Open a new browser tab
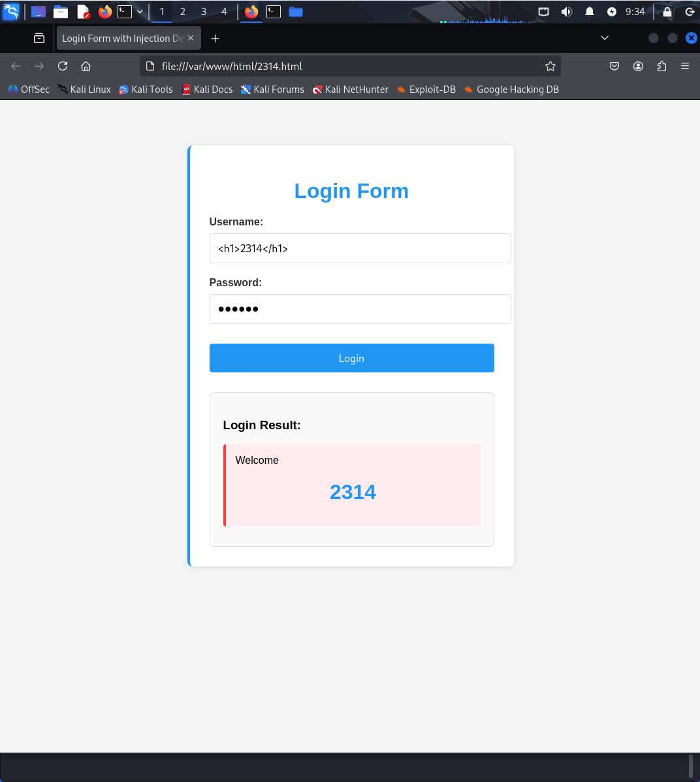 click(215, 39)
